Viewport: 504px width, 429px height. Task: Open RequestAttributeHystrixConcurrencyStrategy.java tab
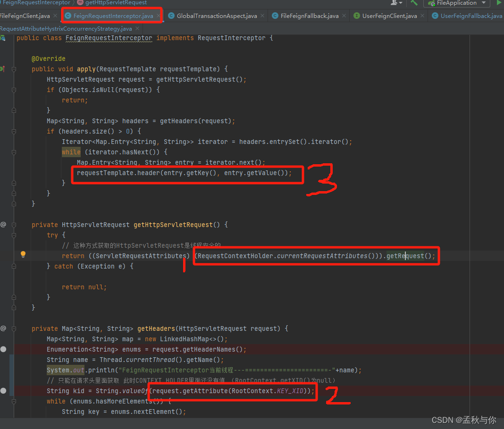pyautogui.click(x=66, y=29)
